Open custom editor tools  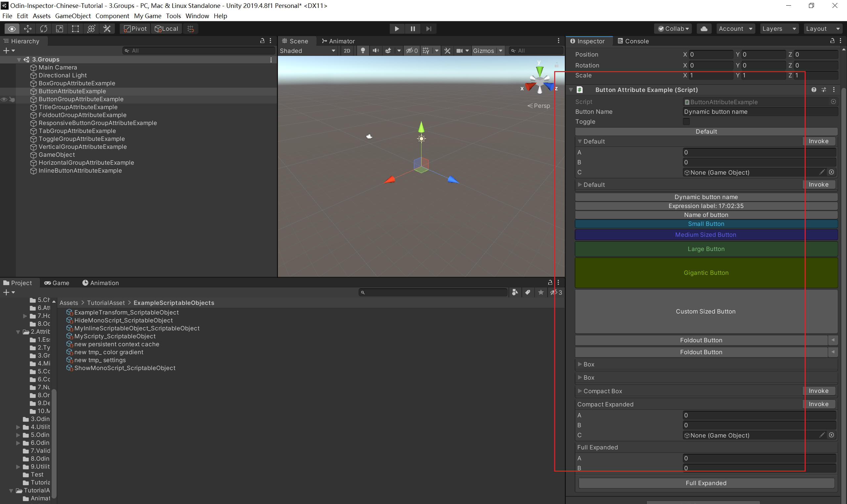tap(107, 29)
